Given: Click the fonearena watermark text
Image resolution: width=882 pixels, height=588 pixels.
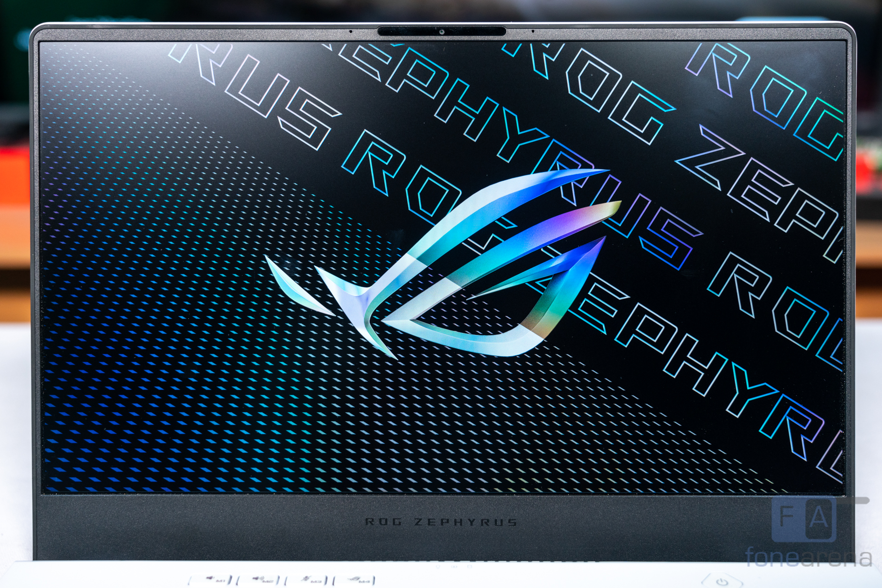Looking at the screenshot, I should tap(808, 557).
